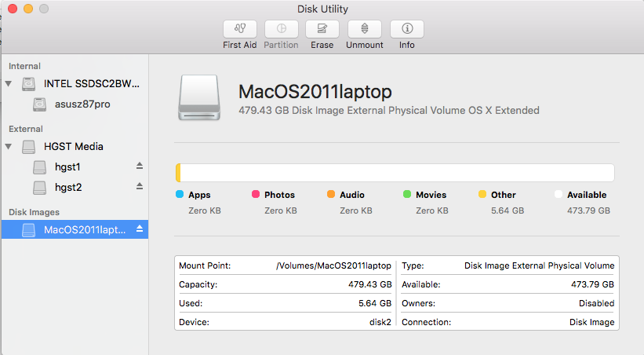Click the Disk Utility window title
This screenshot has width=644, height=355.
pyautogui.click(x=322, y=9)
